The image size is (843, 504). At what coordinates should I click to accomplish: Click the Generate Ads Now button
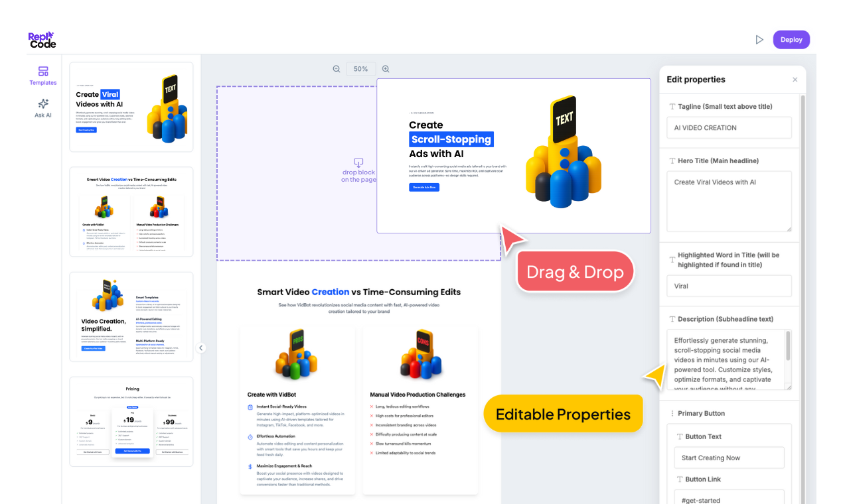[424, 187]
